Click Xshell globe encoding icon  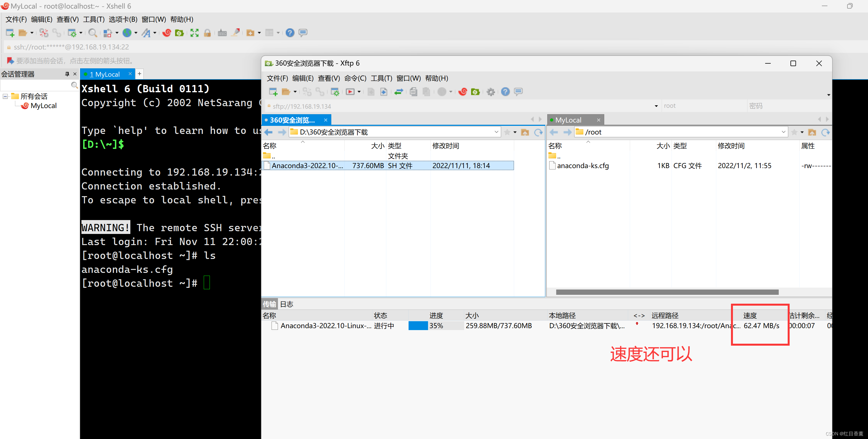[127, 33]
